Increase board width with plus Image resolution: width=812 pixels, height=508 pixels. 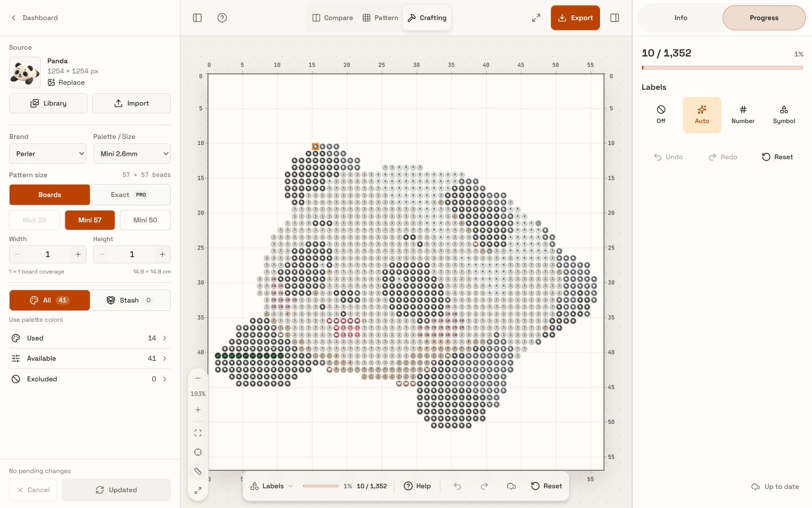[x=78, y=255]
